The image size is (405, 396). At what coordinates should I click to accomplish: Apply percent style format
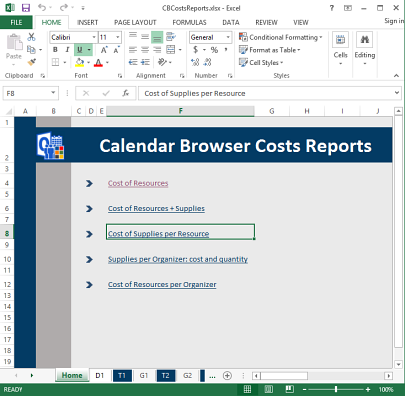[x=214, y=50]
